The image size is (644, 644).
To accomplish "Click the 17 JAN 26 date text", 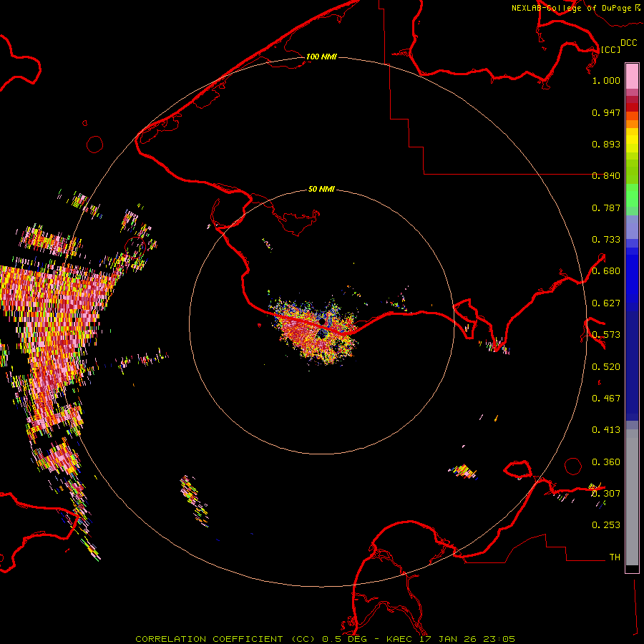I will coord(449,639).
